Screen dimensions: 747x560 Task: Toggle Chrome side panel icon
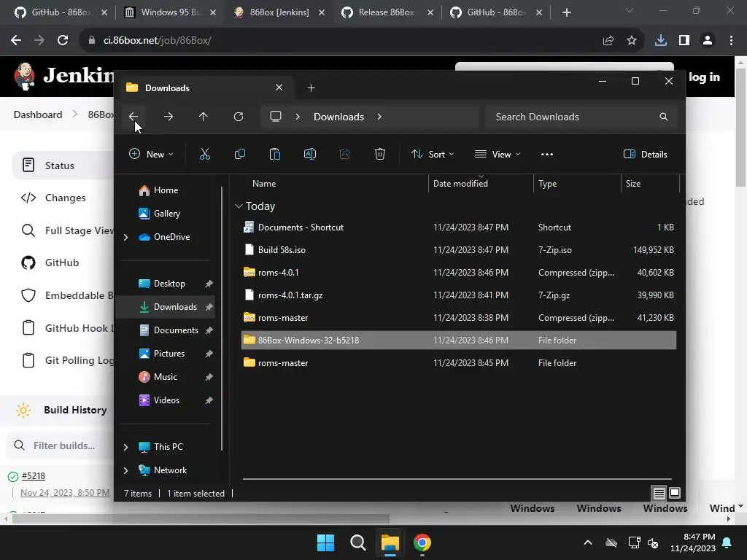click(684, 41)
